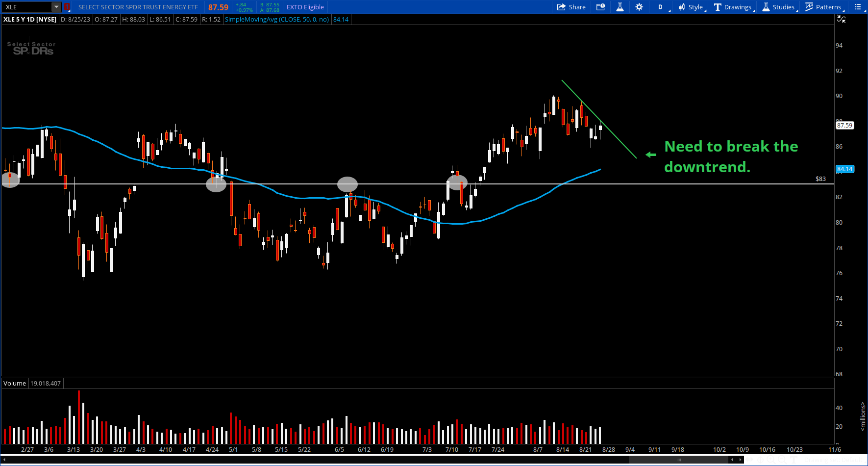The width and height of the screenshot is (868, 466).
Task: Click the <millions> volume axis label
Action: (x=863, y=417)
